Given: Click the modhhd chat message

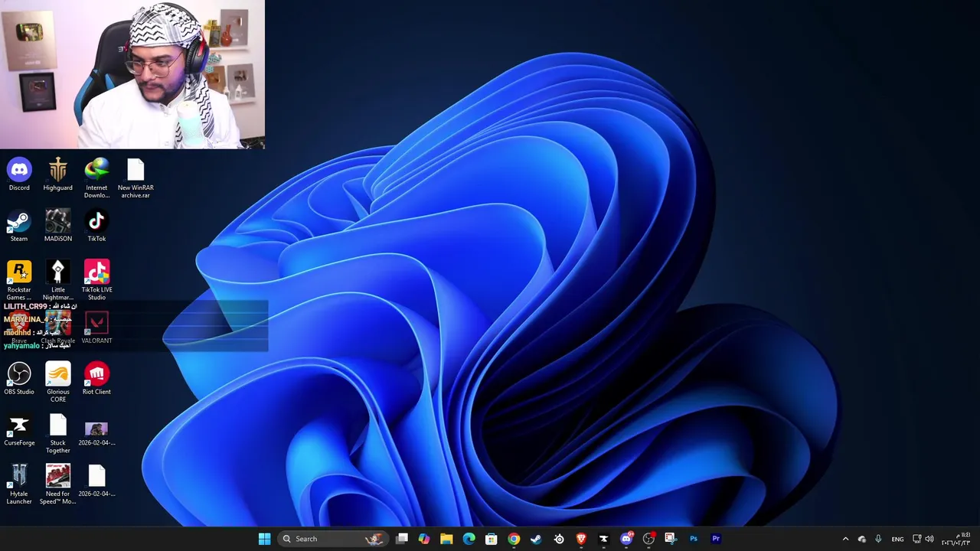Looking at the screenshot, I should click(31, 332).
